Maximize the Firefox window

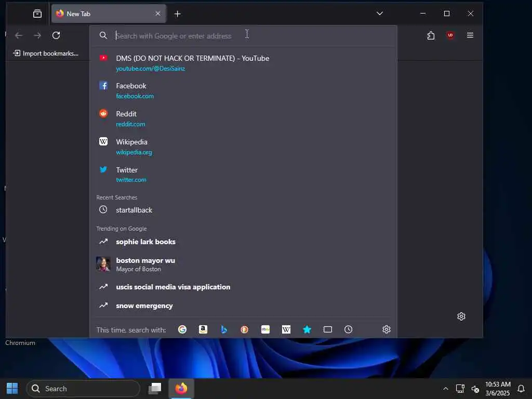447,14
